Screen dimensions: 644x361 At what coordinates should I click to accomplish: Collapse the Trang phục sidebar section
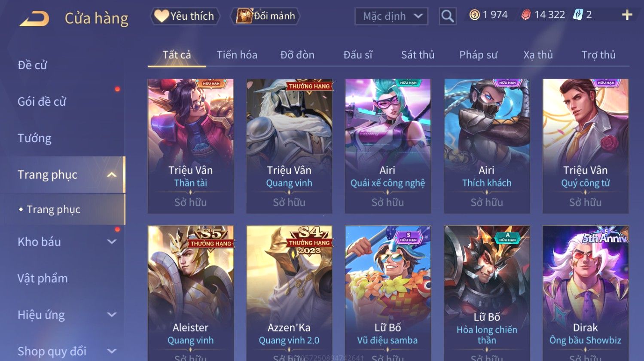(112, 174)
